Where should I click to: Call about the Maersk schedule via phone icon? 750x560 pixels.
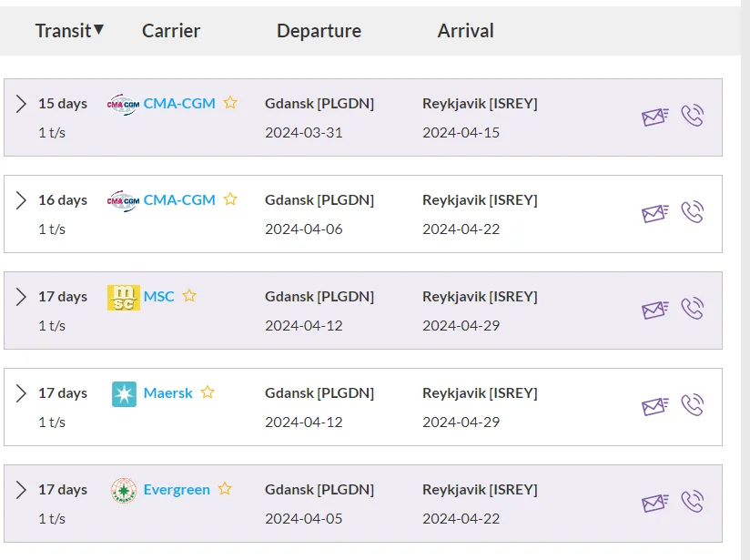[x=692, y=405]
